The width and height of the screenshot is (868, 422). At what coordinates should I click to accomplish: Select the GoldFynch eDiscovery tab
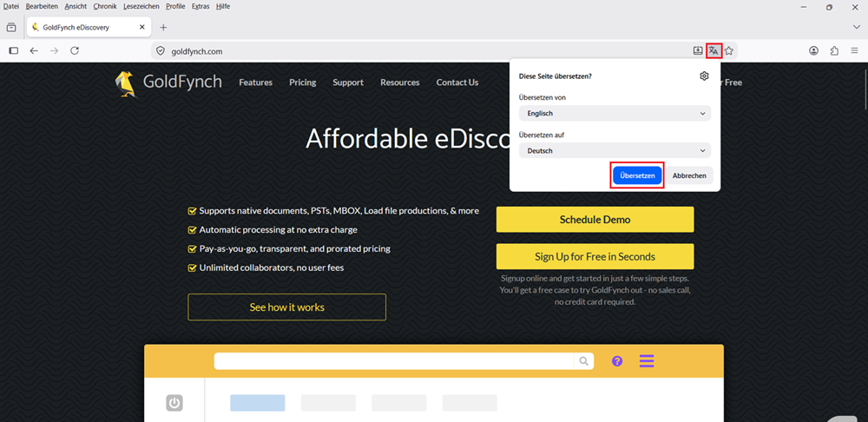(x=89, y=27)
